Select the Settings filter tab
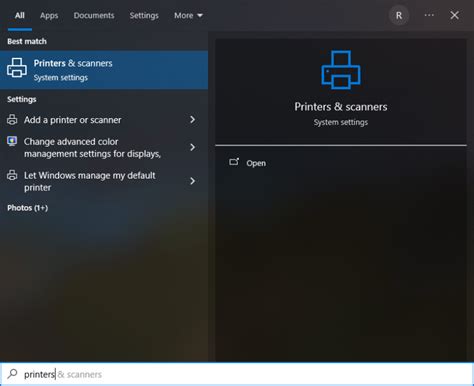474x386 pixels. (x=144, y=15)
